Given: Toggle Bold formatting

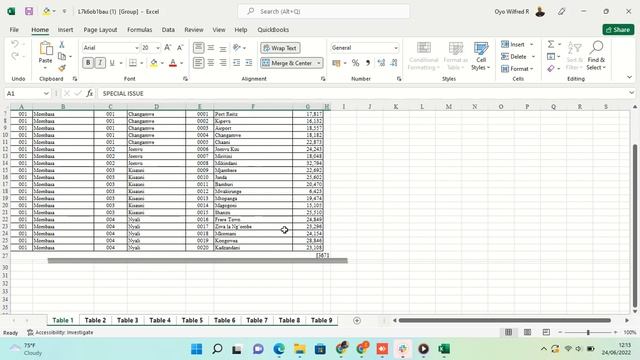Looking at the screenshot, I should coord(88,63).
